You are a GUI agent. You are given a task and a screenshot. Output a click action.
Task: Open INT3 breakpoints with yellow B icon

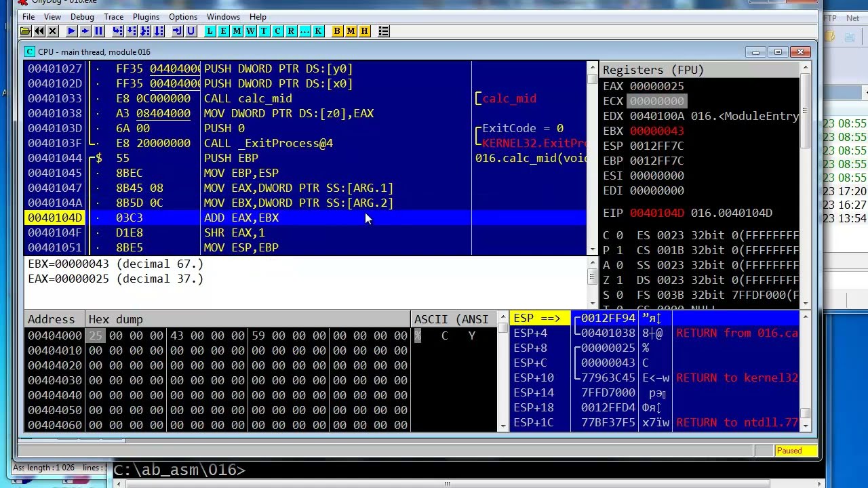[x=337, y=31]
